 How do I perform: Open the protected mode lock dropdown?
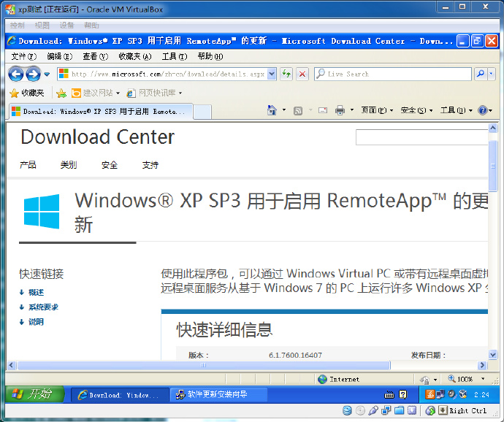tap(435, 380)
